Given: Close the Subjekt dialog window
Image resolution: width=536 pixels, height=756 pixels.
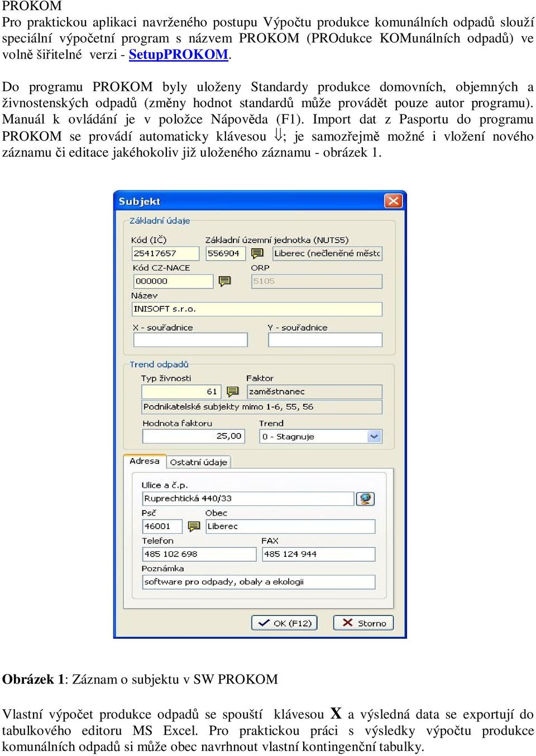Looking at the screenshot, I should (393, 201).
